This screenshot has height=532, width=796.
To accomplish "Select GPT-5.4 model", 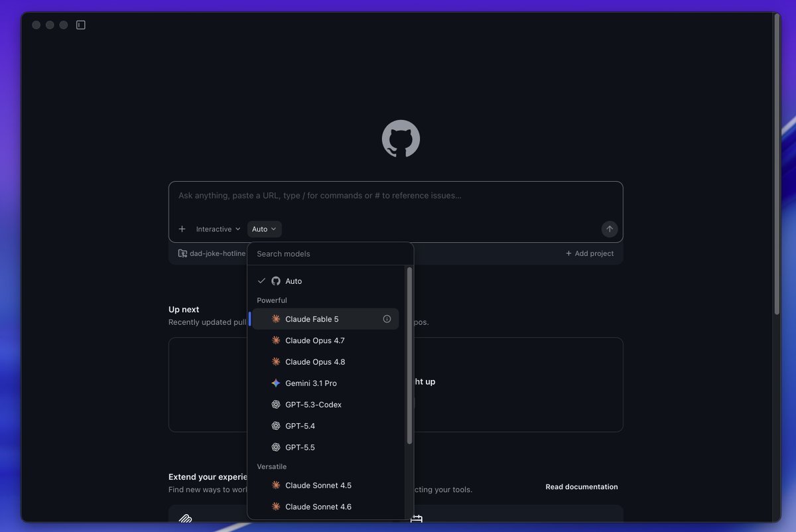I will click(326, 426).
